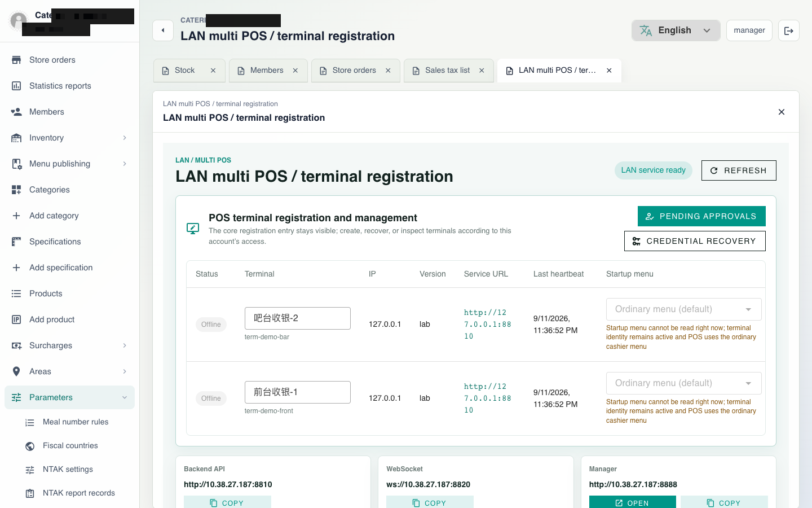
Task: Open the English language dropdown
Action: pos(676,30)
